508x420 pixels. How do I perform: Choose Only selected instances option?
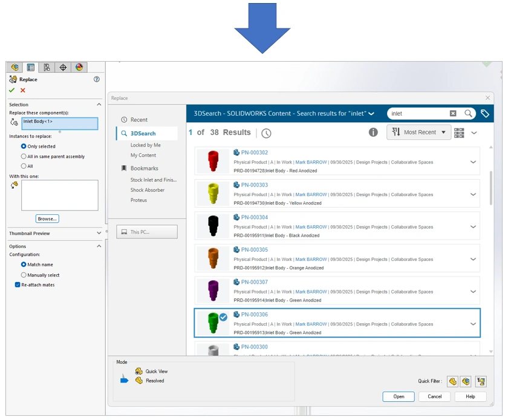tap(24, 146)
